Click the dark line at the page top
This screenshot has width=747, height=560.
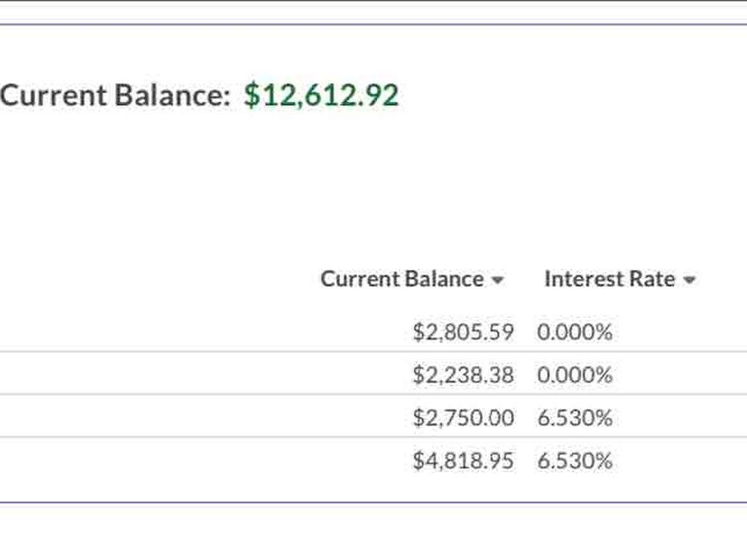(374, 1)
